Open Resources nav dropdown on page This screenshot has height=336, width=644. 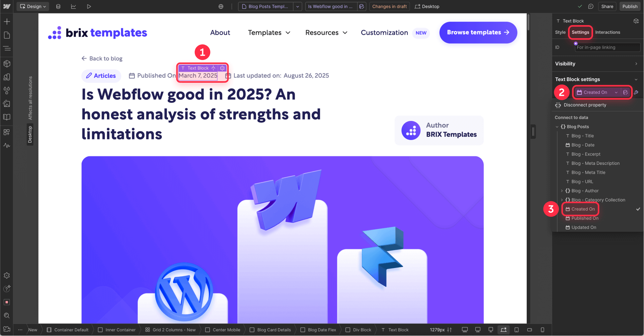326,32
